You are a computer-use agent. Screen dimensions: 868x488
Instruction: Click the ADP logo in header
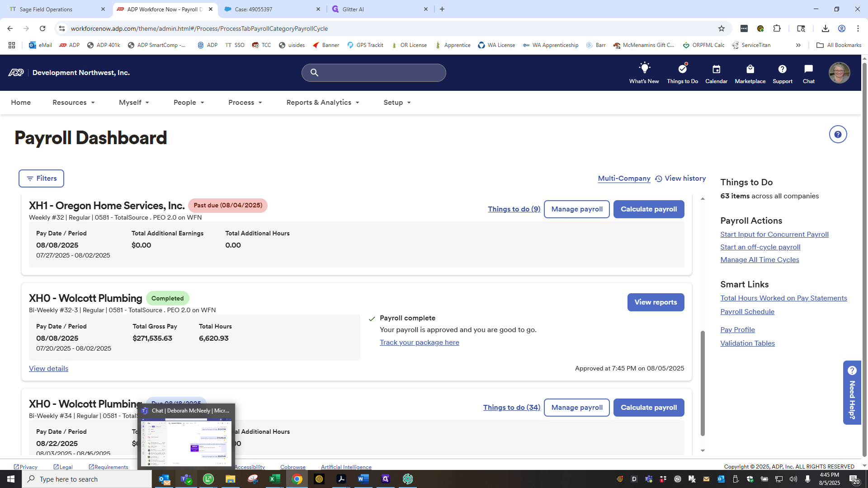(x=16, y=73)
